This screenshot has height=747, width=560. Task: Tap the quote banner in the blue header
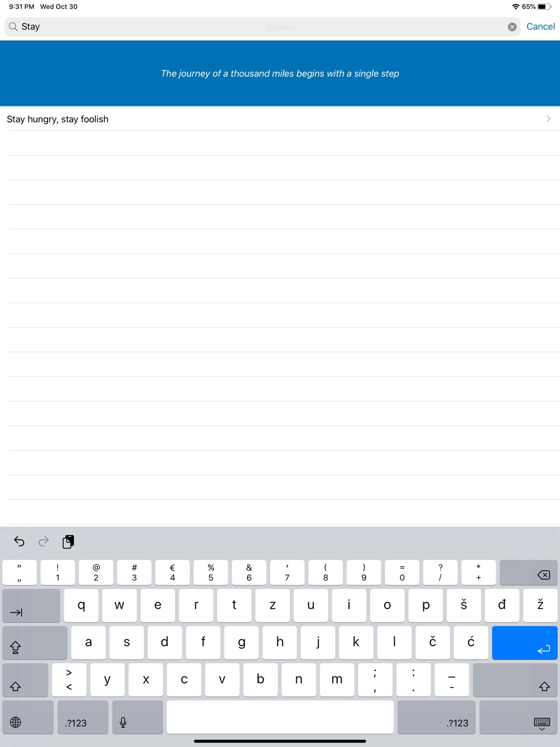(x=280, y=73)
